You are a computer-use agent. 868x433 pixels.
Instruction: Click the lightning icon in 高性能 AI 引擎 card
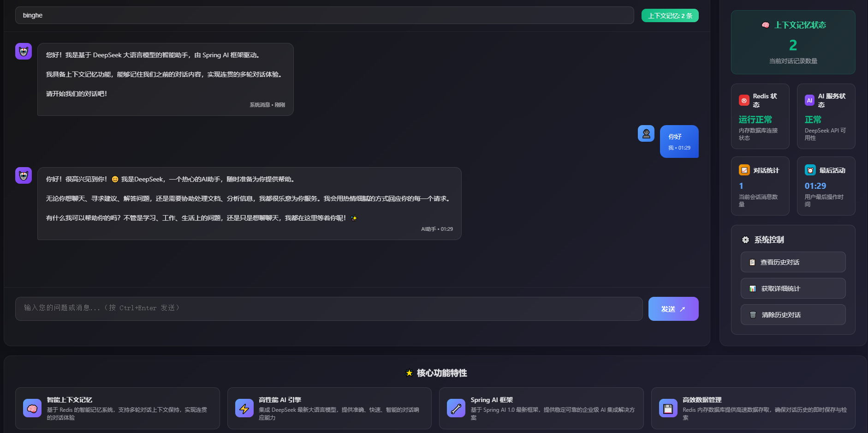point(244,408)
